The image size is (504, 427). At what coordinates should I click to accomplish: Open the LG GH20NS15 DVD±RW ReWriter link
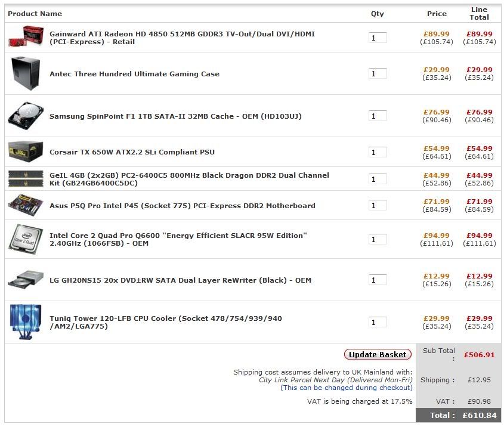[180, 280]
